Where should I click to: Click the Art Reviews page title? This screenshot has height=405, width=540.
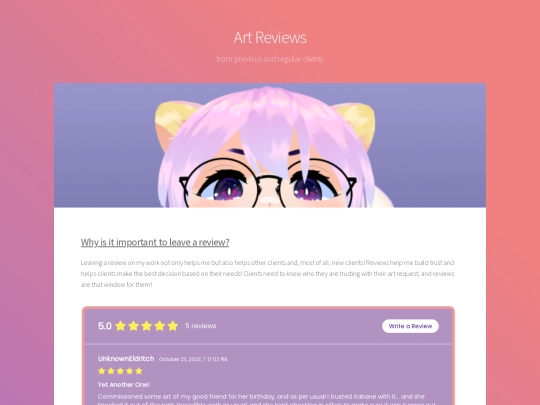coord(270,38)
